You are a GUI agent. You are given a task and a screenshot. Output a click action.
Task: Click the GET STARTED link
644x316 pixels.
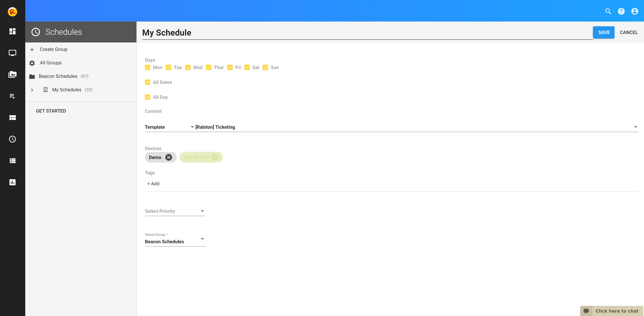(x=51, y=111)
